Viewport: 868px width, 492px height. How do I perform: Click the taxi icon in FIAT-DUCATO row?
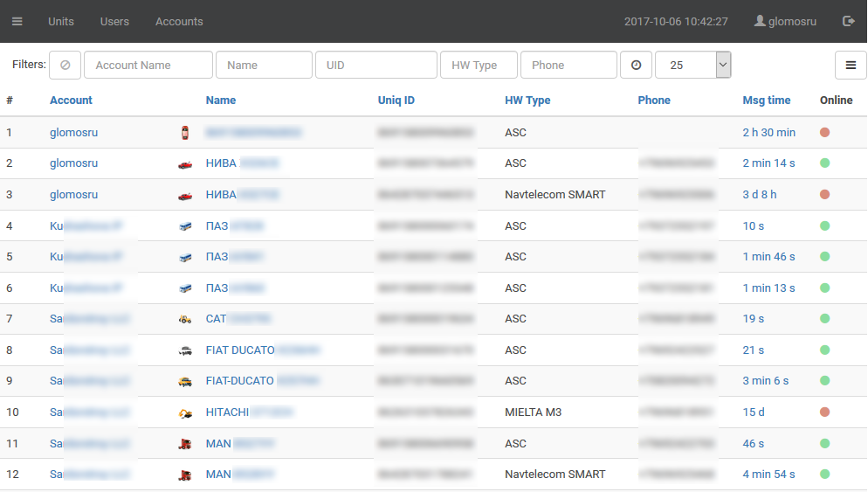184,381
